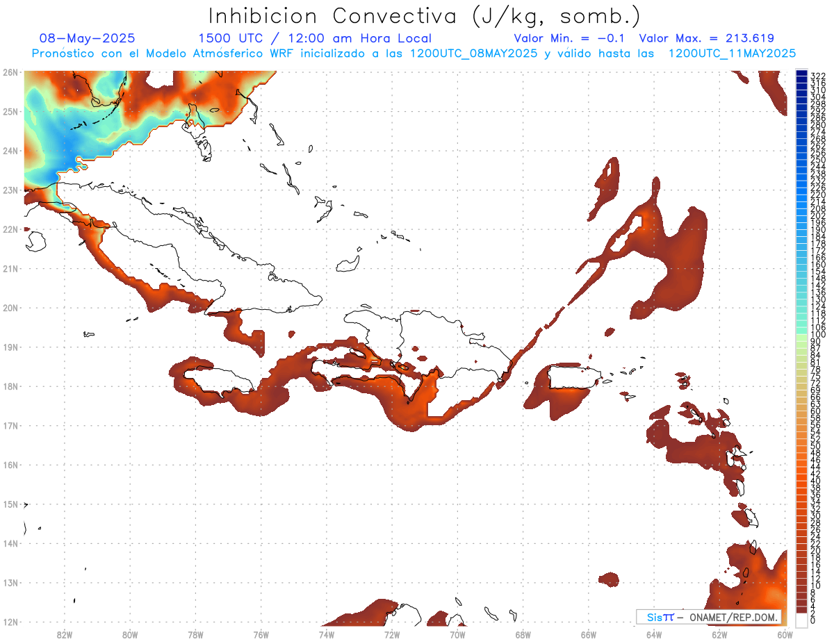Click the 23N latitude label
This screenshot has height=644, width=834.
click(x=10, y=190)
